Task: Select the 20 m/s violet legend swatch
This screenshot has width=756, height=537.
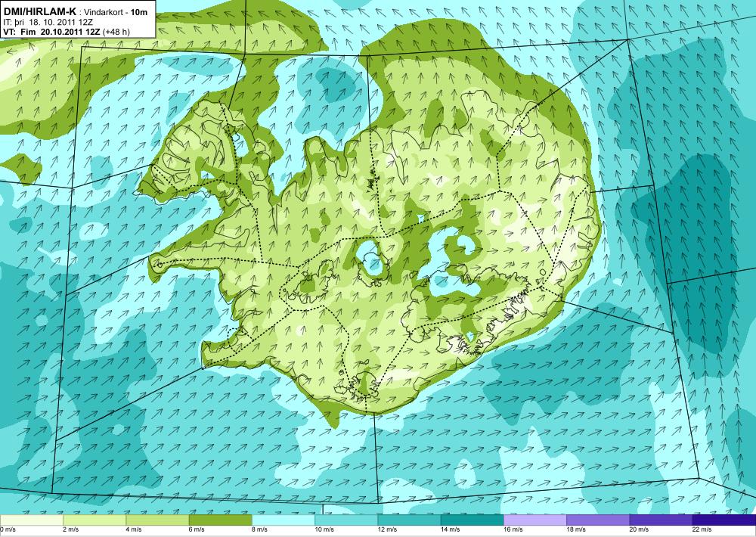Action: coord(661,520)
